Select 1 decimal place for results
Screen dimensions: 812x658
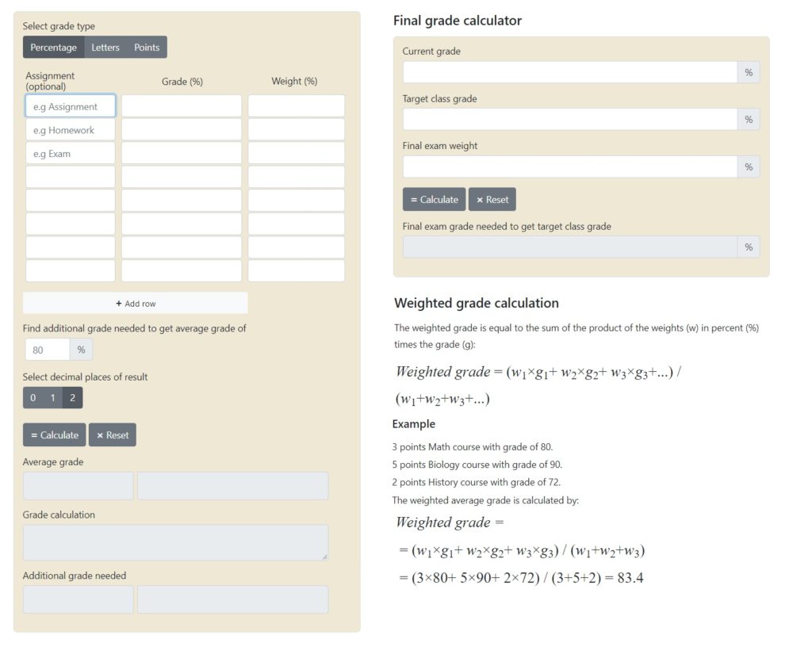click(52, 397)
